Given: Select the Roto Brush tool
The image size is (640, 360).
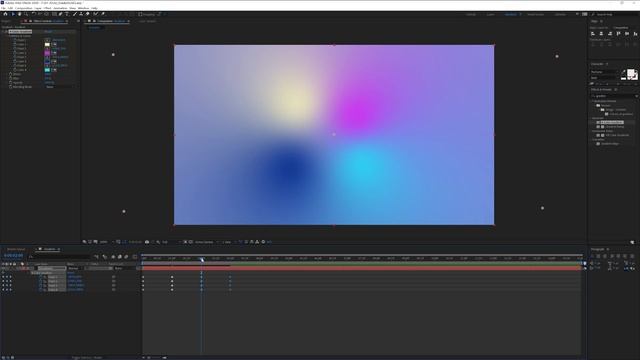Looking at the screenshot, I should point(95,14).
